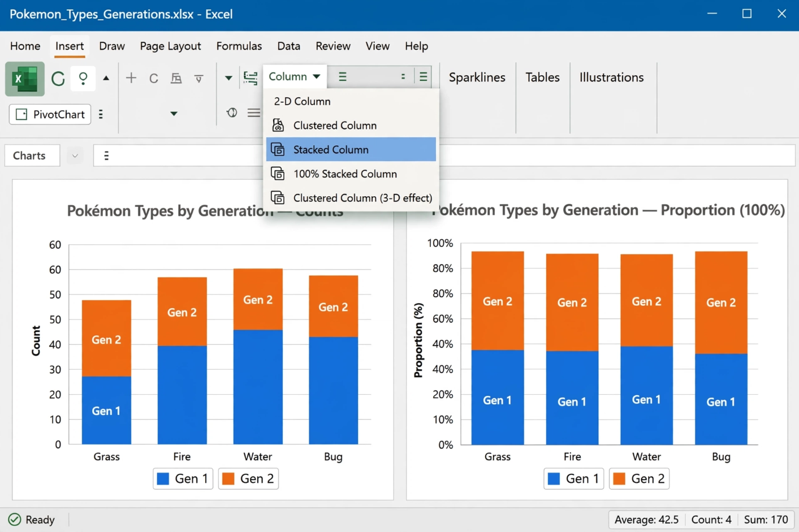Open the Formulas tab

click(x=239, y=46)
